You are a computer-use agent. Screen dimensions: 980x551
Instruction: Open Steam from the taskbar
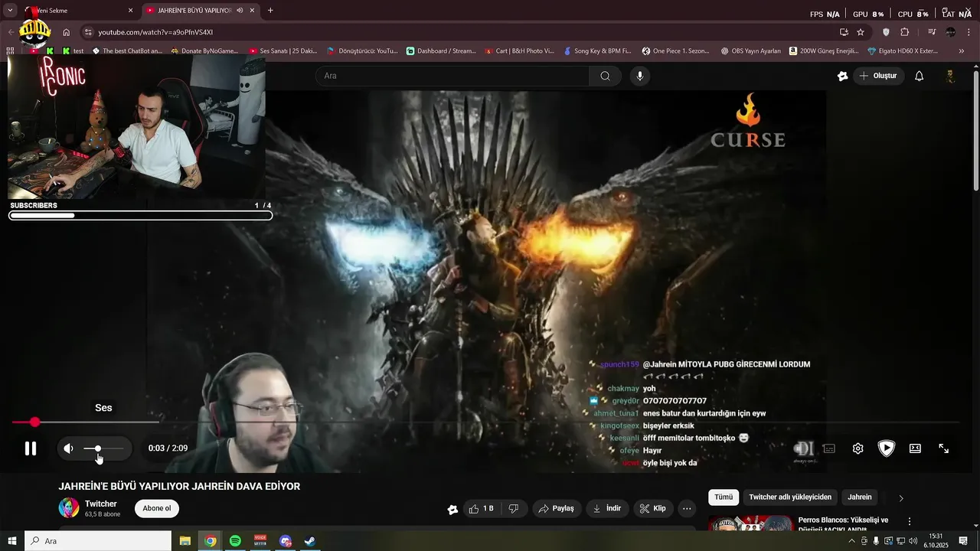(310, 541)
